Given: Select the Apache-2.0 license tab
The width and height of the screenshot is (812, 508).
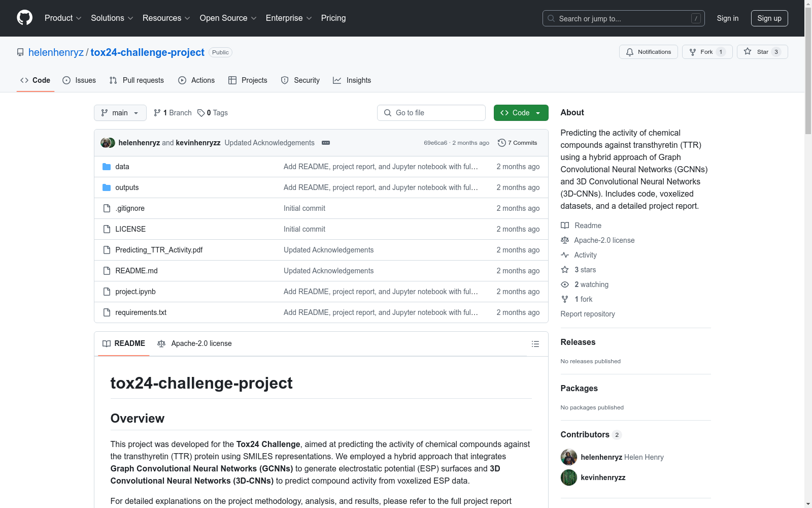Looking at the screenshot, I should [x=194, y=344].
